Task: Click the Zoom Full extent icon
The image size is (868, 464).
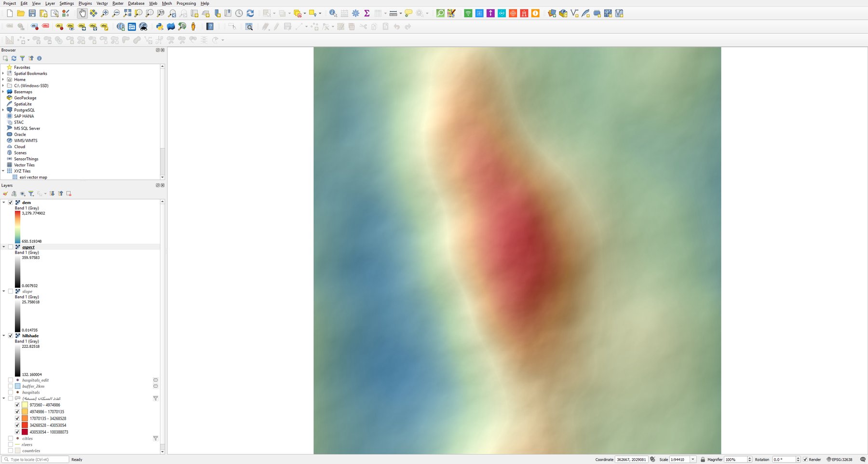Action: (x=127, y=14)
